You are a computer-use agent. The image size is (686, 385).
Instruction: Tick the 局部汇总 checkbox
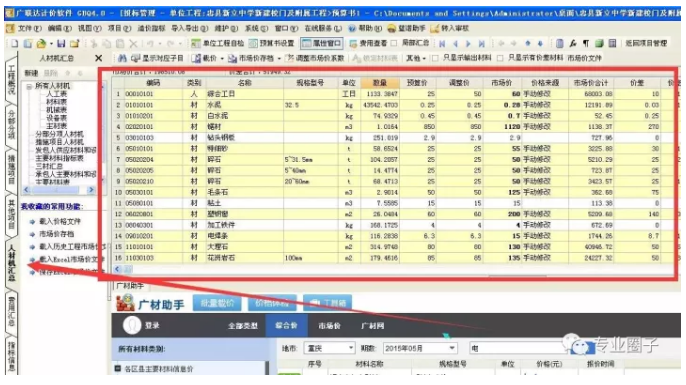coord(394,43)
